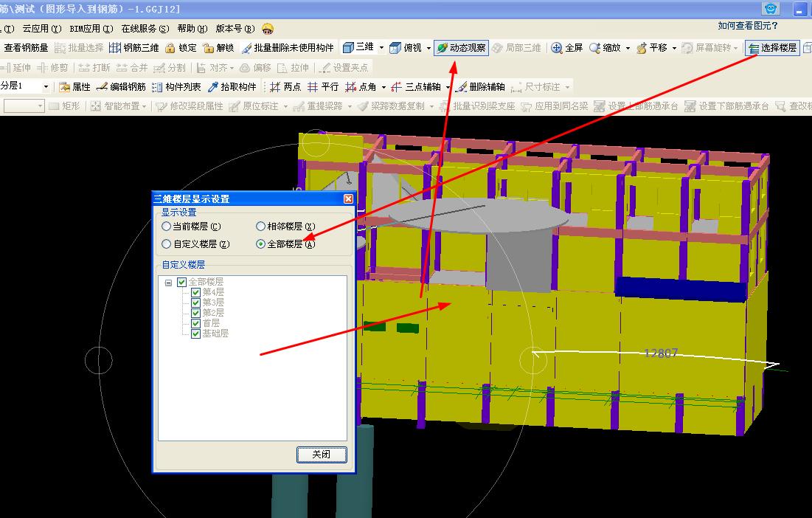Open 属性 properties panel
Image resolution: width=812 pixels, height=518 pixels.
75,86
